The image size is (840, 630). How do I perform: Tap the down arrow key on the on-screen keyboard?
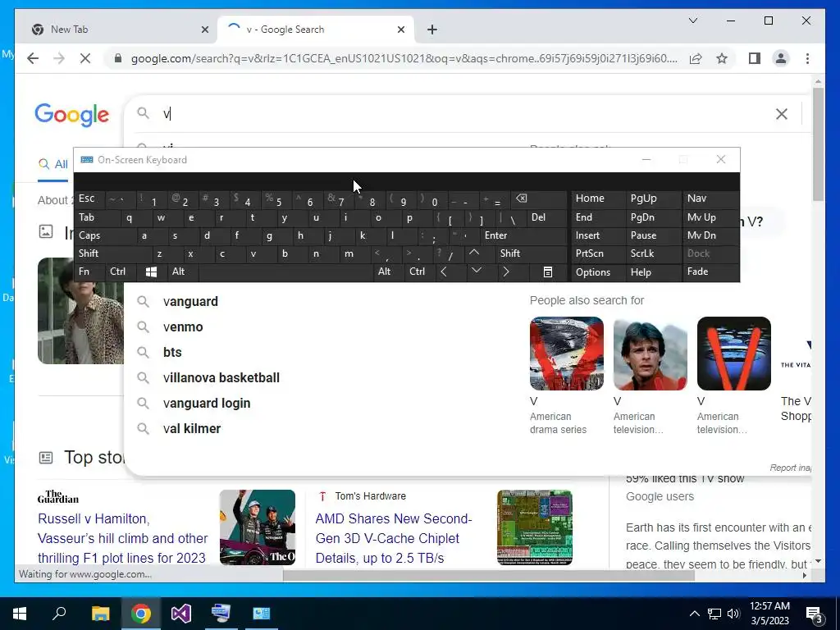click(x=475, y=272)
